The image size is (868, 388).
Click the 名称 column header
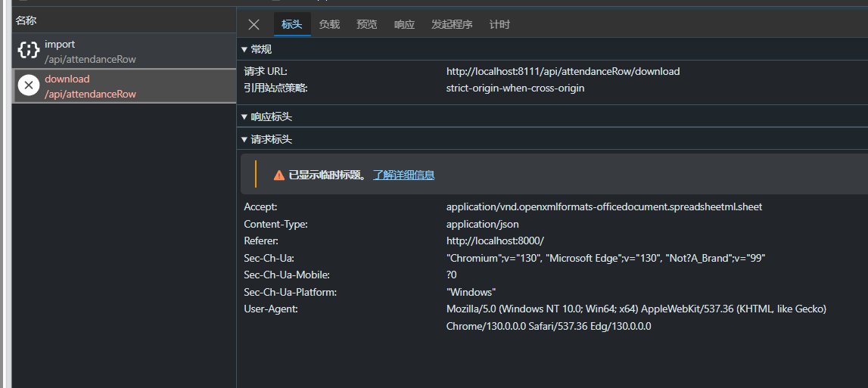tap(26, 20)
